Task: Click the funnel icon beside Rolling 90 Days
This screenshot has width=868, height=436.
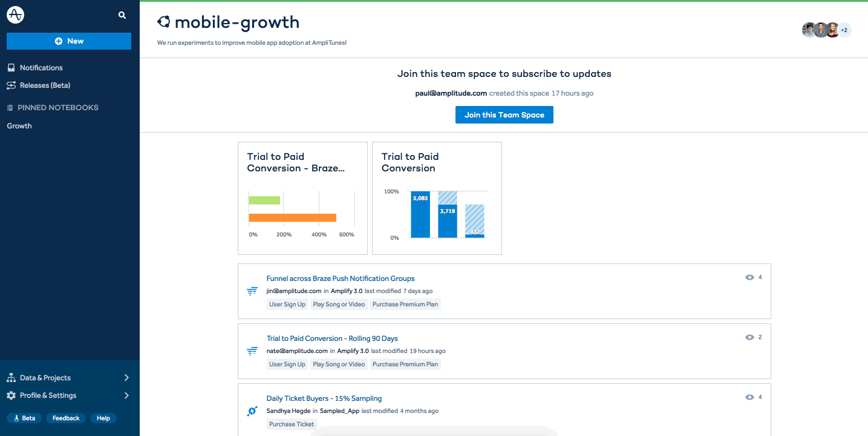Action: click(252, 351)
